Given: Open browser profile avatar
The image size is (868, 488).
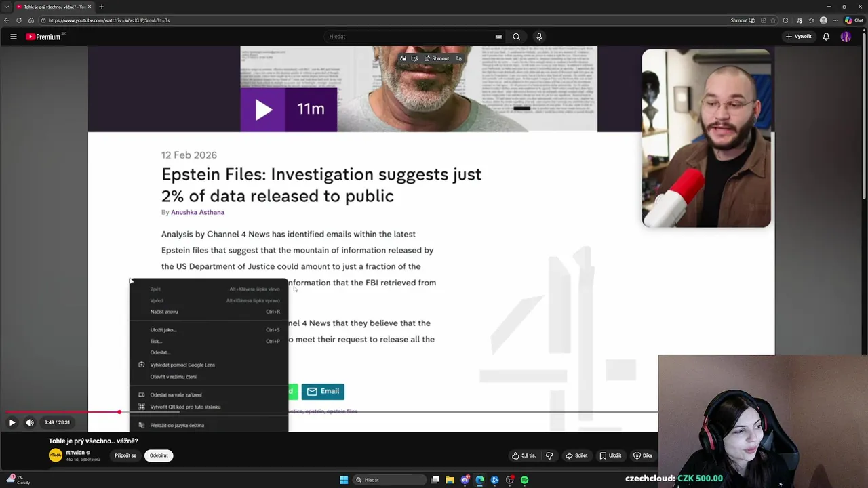Looking at the screenshot, I should tap(824, 20).
